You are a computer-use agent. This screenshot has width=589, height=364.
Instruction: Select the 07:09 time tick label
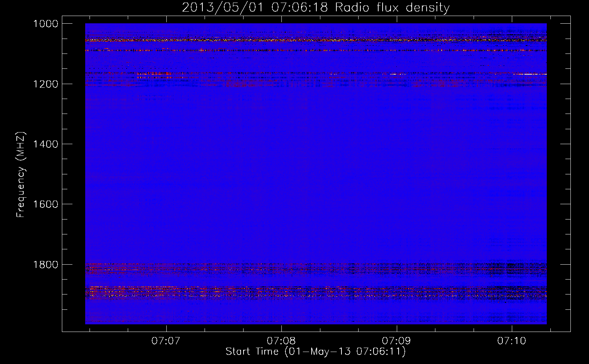pos(396,341)
